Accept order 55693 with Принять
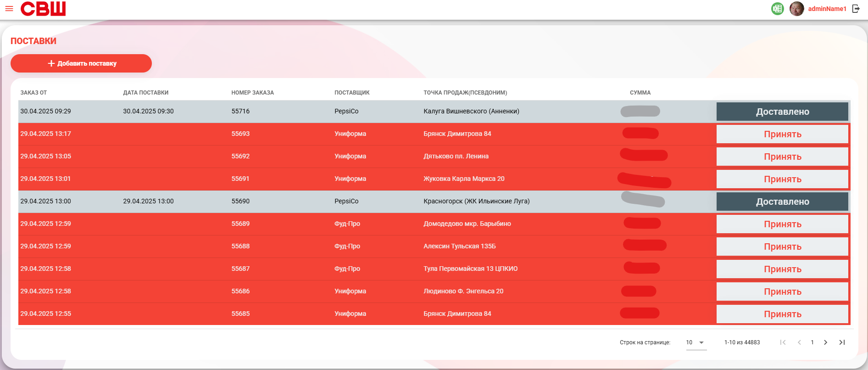The height and width of the screenshot is (370, 868). 782,134
